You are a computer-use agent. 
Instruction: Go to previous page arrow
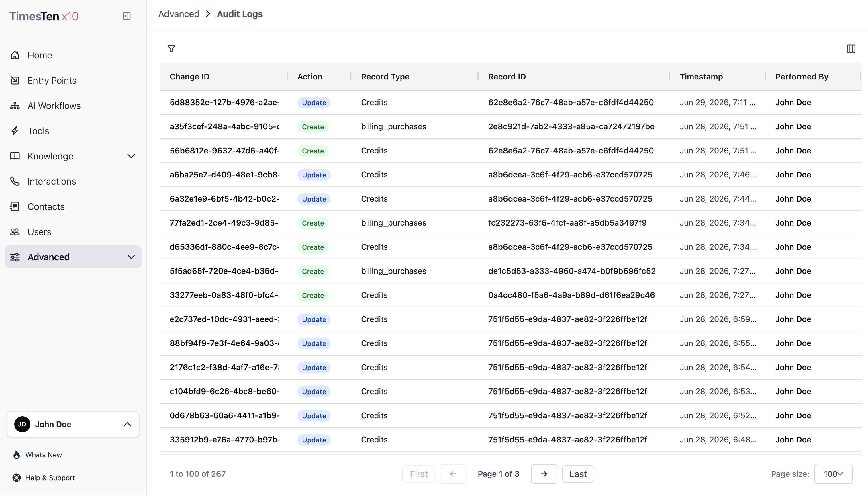453,474
